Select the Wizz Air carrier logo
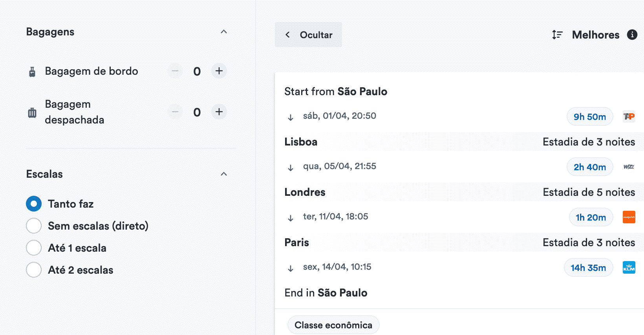The image size is (644, 335). pyautogui.click(x=629, y=167)
